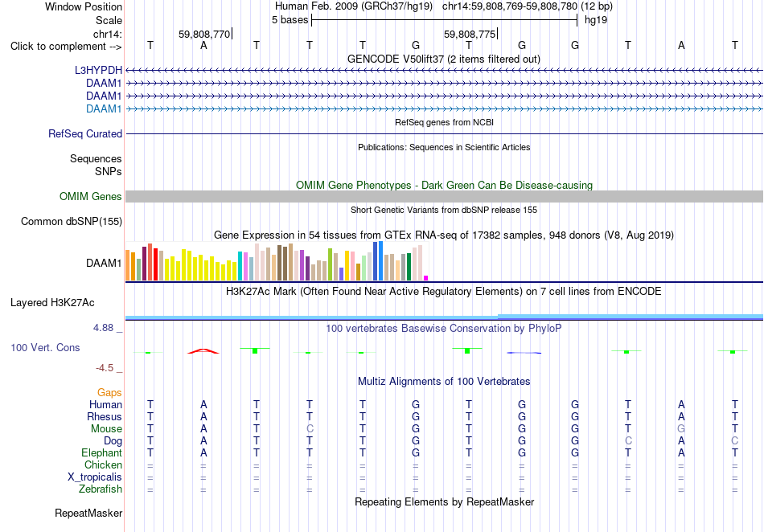Click 'RefSeq genes from NCBI' title
The image size is (764, 532).
coord(445,122)
